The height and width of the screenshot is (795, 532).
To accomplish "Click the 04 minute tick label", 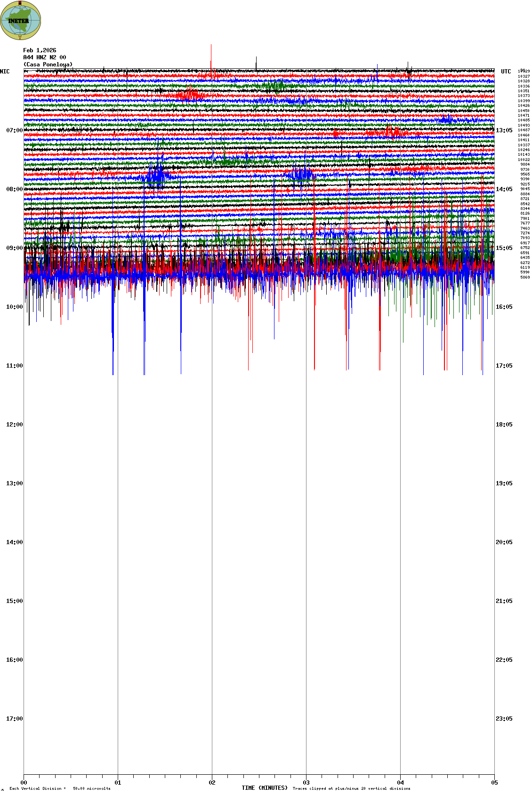I will [400, 783].
